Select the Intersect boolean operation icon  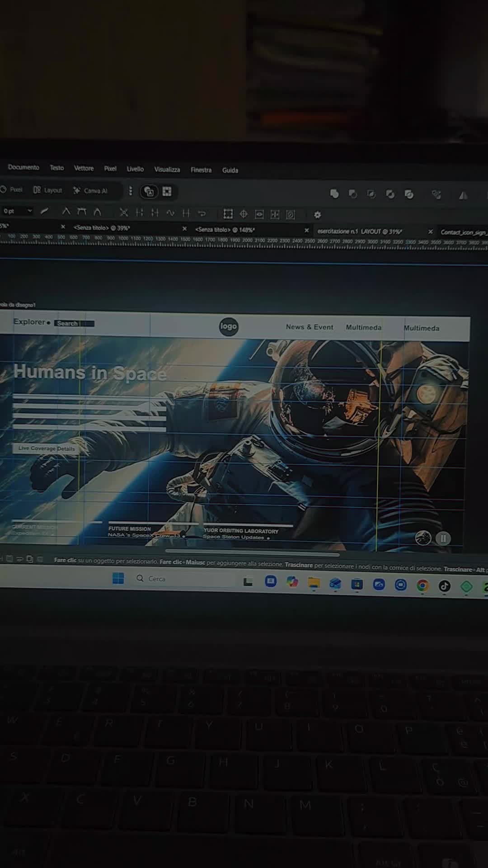click(x=371, y=194)
